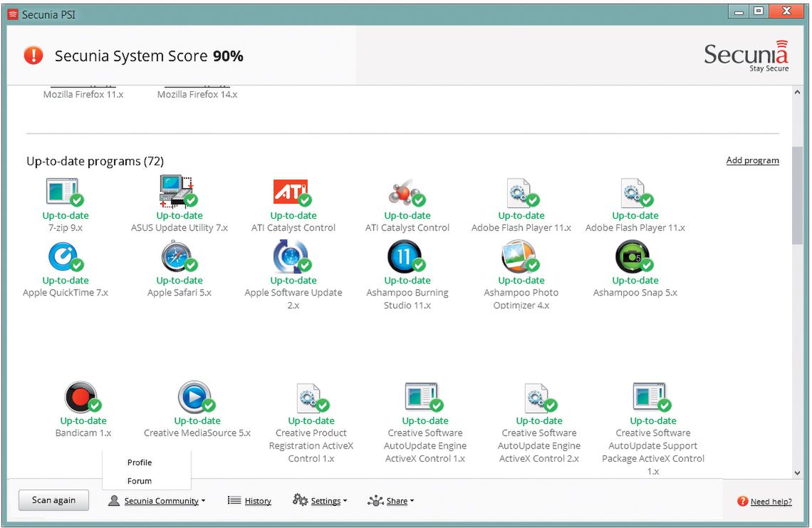Open the Need help? link
The height and width of the screenshot is (528, 812).
pos(771,502)
